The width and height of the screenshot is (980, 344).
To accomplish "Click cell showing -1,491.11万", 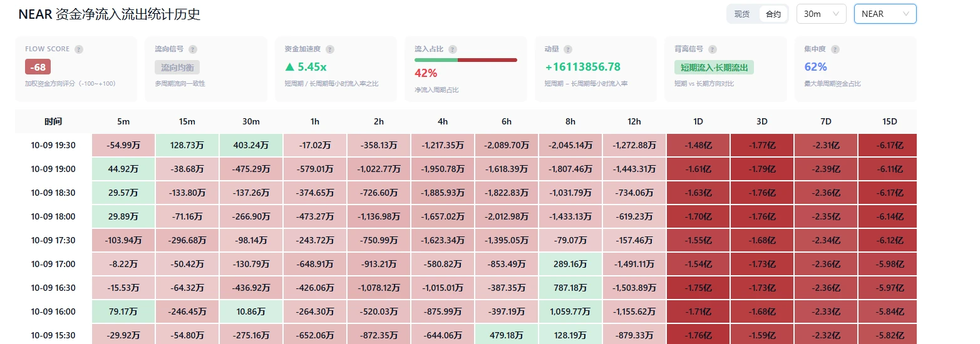I will [x=634, y=264].
